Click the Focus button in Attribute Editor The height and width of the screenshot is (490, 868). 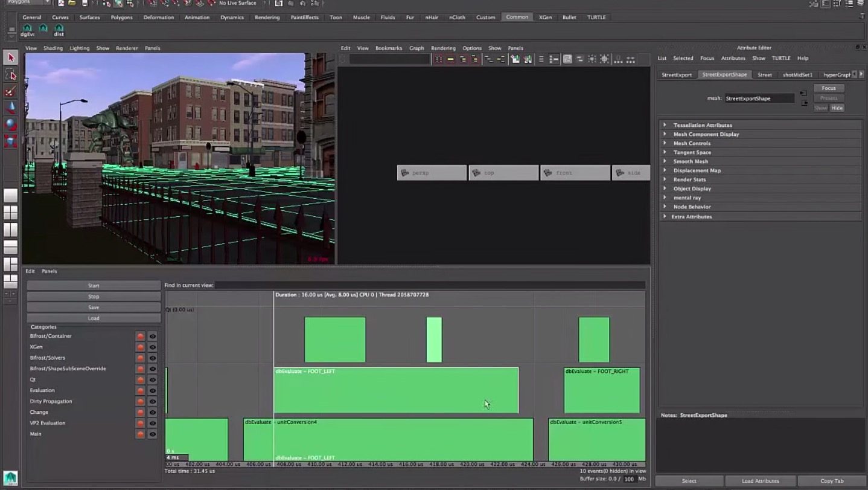coord(829,88)
